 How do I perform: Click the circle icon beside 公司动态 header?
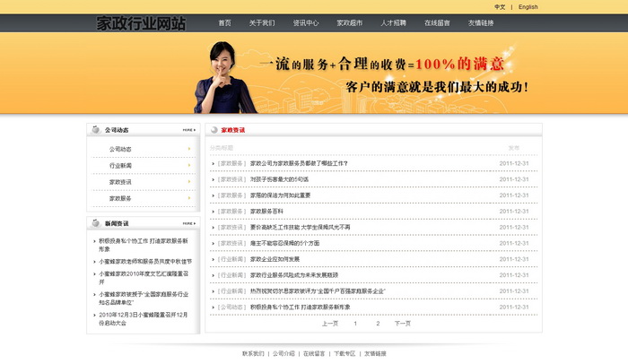97,129
